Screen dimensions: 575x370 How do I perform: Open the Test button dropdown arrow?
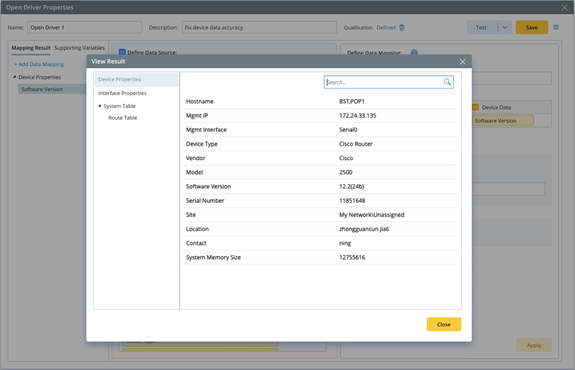pos(505,28)
